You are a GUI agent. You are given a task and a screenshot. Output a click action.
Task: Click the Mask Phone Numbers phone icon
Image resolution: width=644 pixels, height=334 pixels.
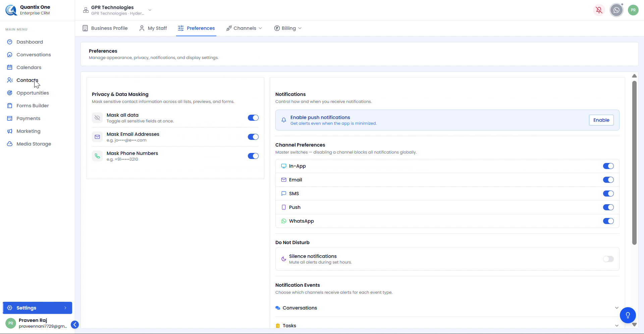click(x=97, y=156)
